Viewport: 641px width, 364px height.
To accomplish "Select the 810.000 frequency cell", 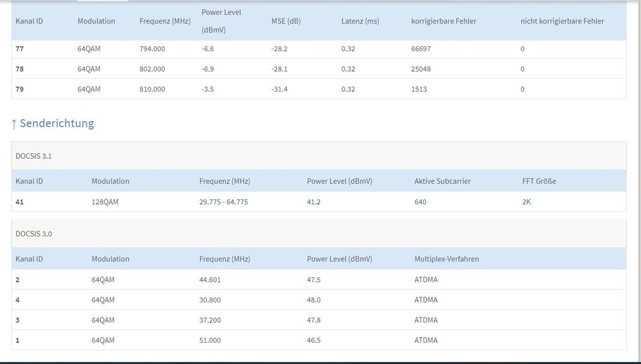I will click(152, 89).
